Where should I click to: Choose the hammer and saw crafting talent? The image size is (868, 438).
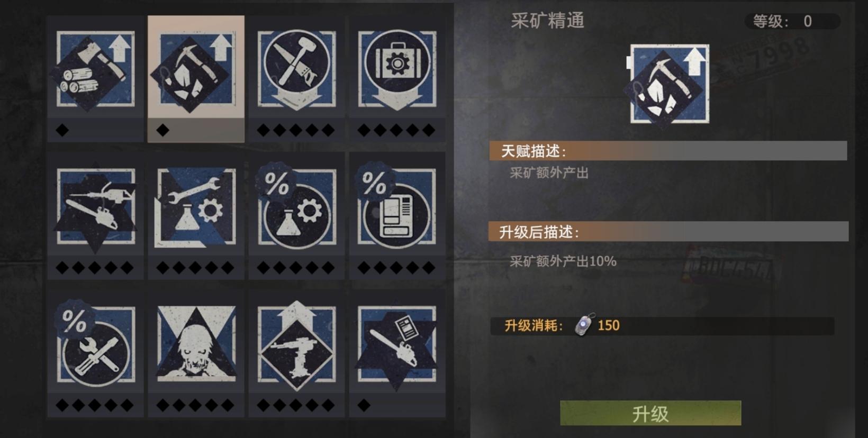[x=296, y=69]
